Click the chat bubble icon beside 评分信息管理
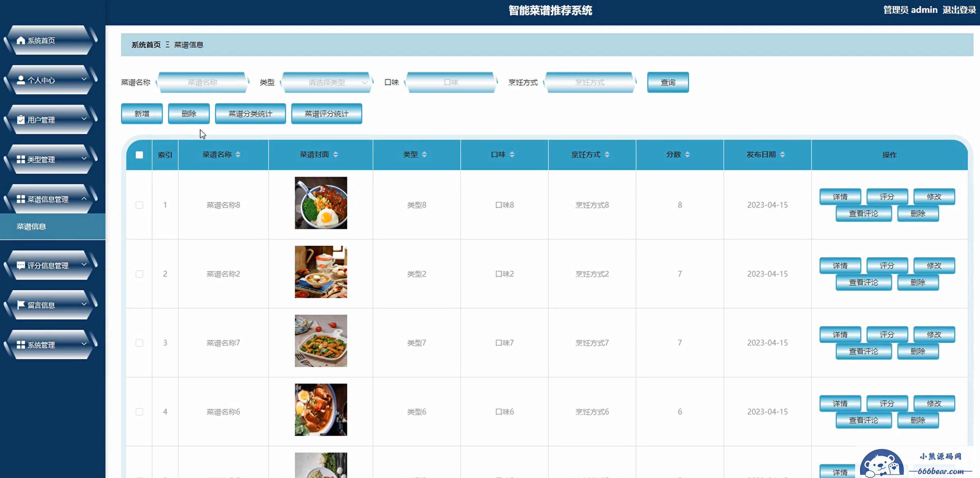The image size is (980, 478). click(21, 265)
